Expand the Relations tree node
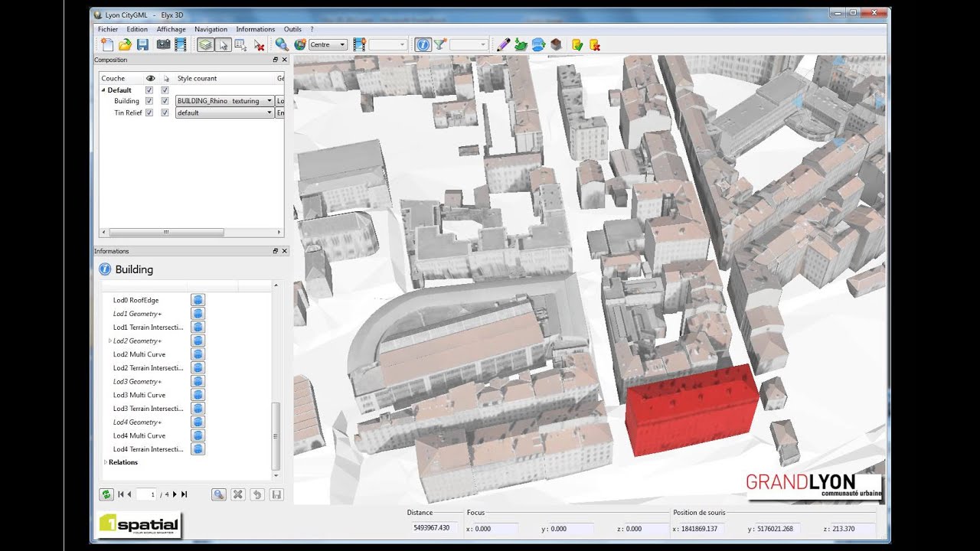 [106, 462]
